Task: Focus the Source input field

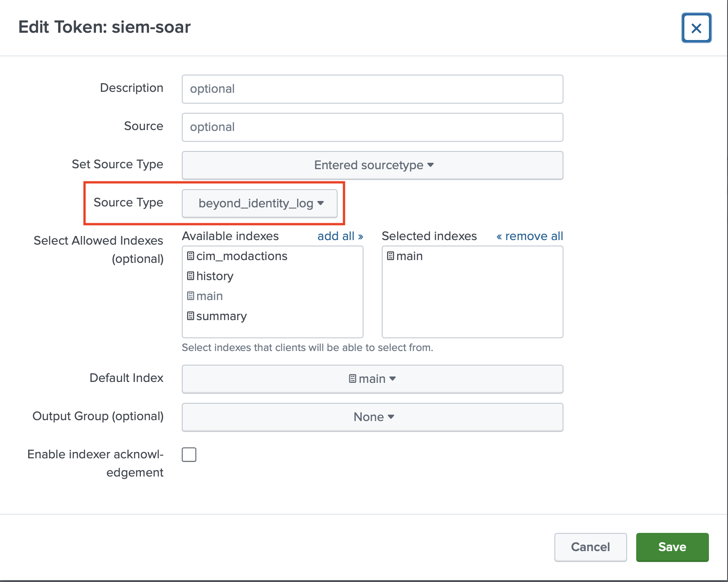Action: pos(372,127)
